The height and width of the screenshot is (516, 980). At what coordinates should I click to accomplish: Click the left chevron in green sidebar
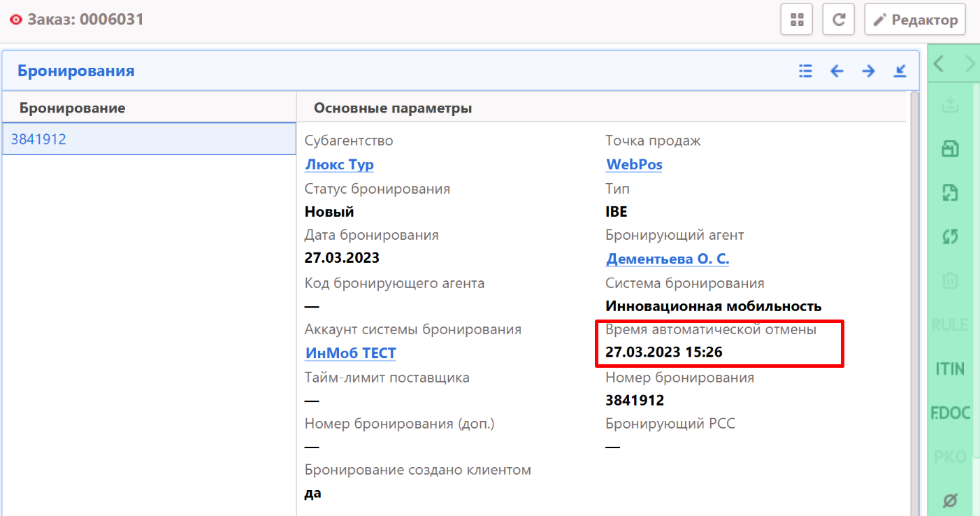point(939,64)
